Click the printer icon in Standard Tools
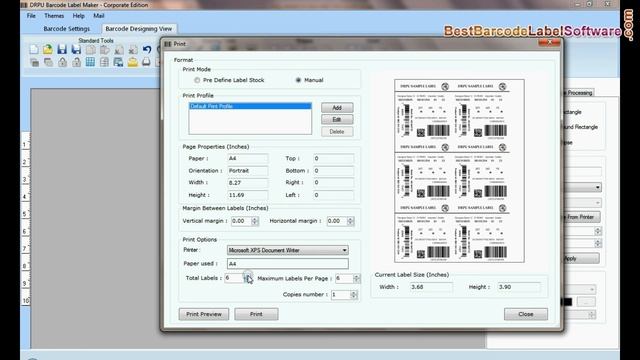 (x=146, y=62)
